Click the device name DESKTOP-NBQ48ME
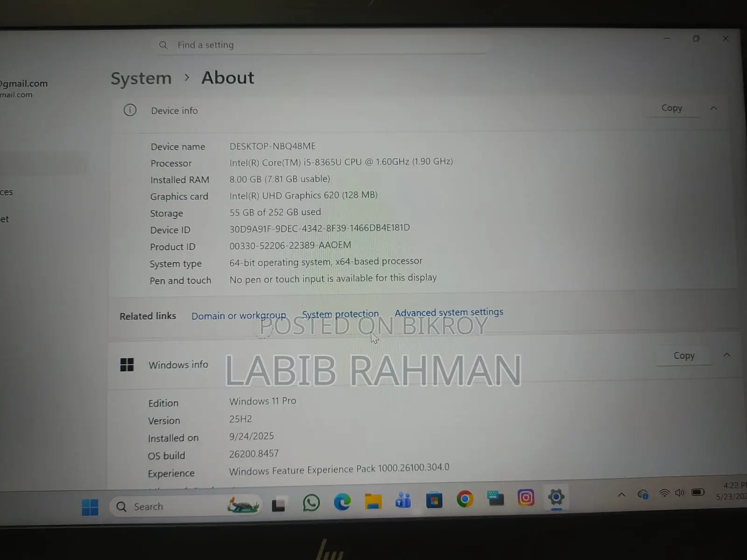The image size is (747, 560). tap(273, 146)
